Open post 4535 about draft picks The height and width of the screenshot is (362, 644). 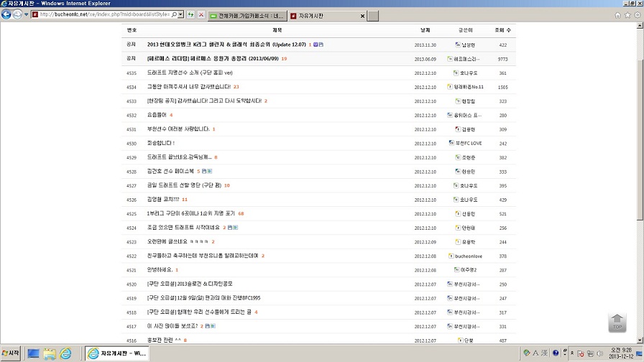[x=190, y=73]
